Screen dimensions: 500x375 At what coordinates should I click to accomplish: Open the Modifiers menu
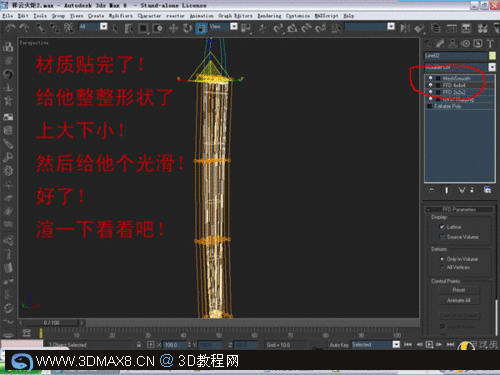[x=121, y=16]
